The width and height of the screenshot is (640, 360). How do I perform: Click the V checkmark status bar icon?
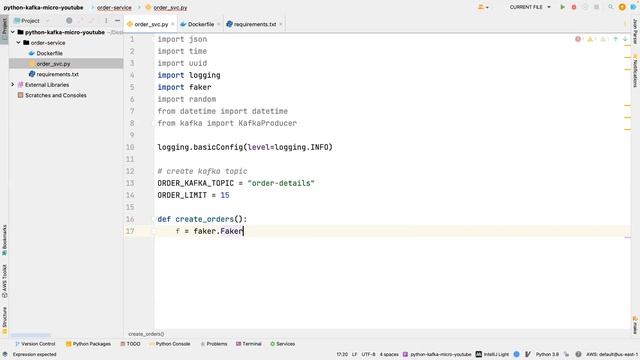click(528, 354)
